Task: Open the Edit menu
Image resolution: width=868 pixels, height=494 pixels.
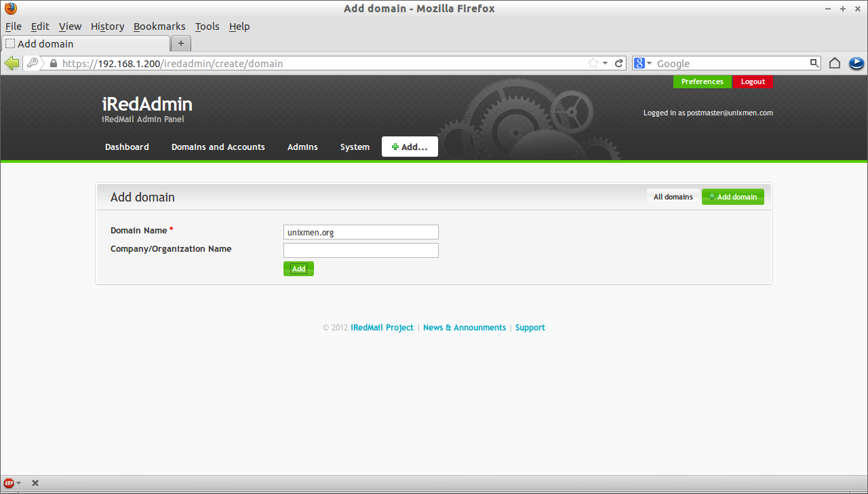Action: [x=40, y=26]
